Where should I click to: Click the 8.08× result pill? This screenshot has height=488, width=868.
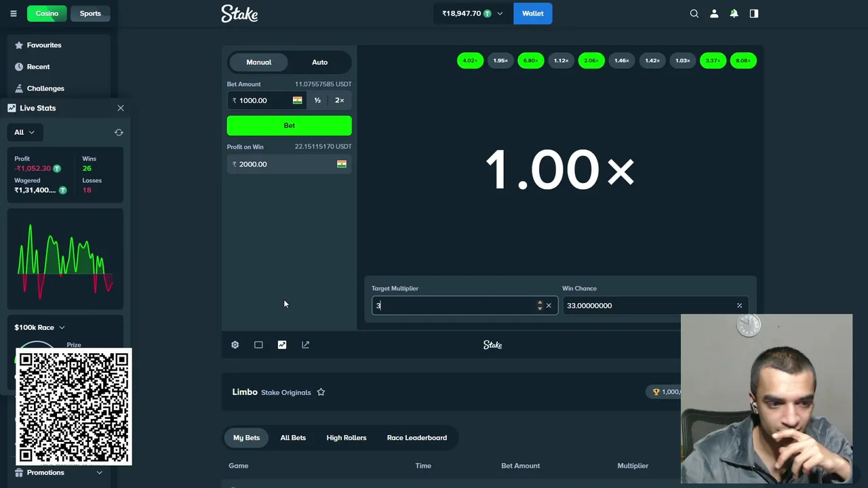pos(743,61)
